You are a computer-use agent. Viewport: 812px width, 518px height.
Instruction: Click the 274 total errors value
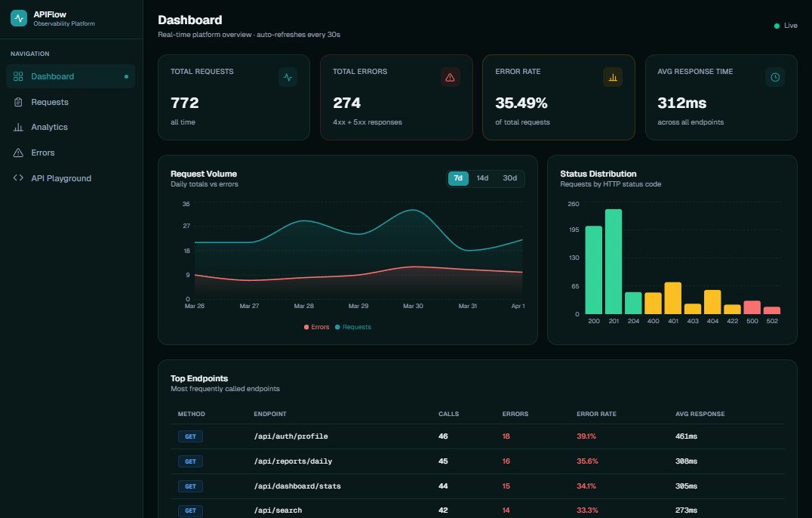[347, 103]
